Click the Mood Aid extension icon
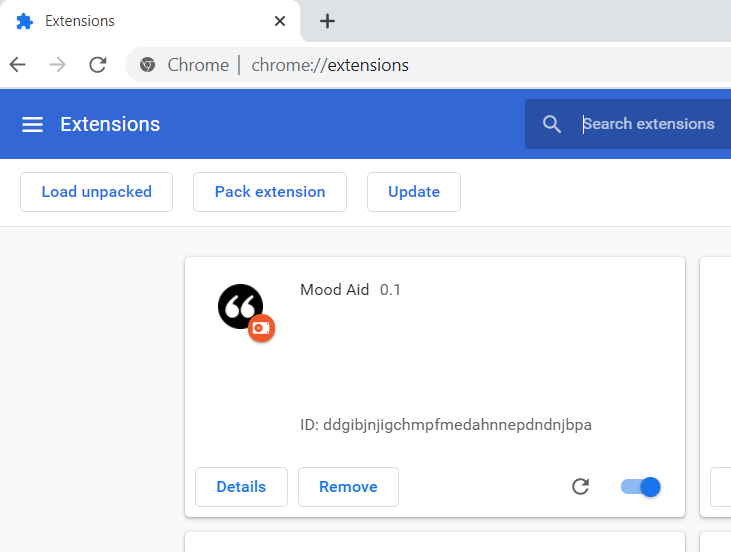This screenshot has width=731, height=552. 241,306
